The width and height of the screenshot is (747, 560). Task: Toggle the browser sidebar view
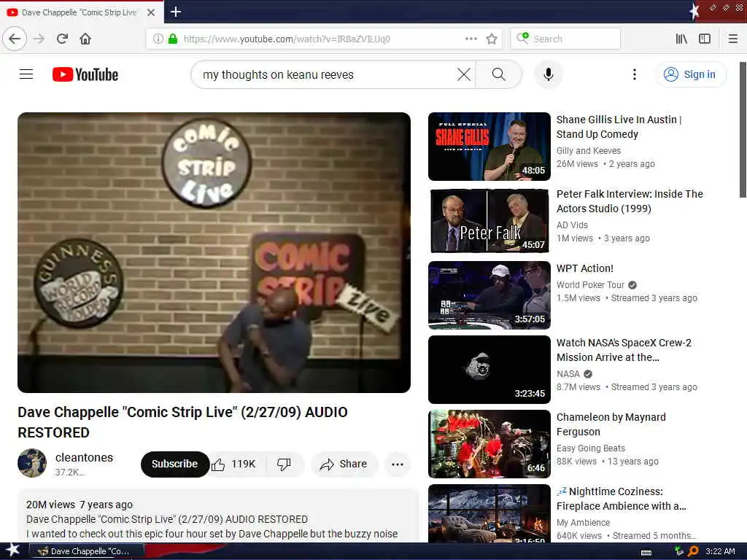coord(705,39)
